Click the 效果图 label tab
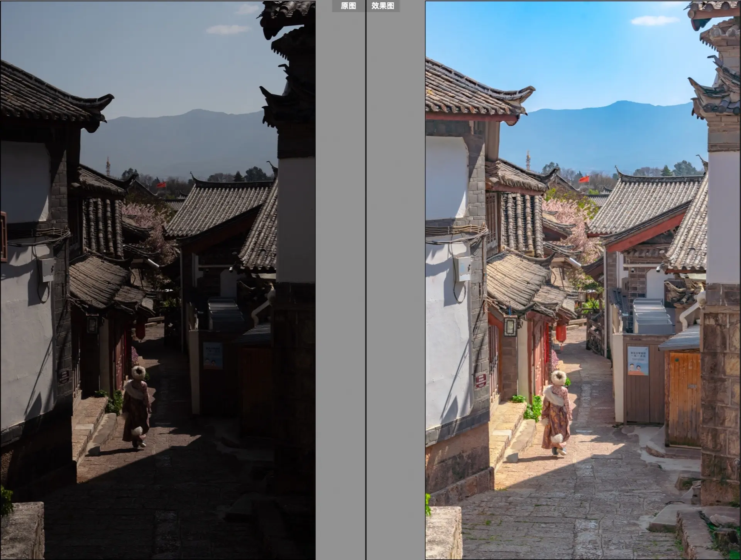The image size is (741, 560). pyautogui.click(x=382, y=6)
